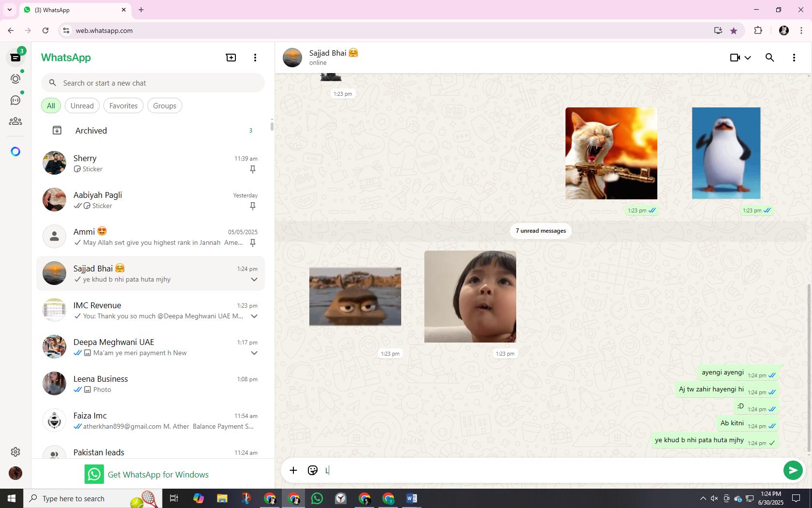Click the video call camera icon
This screenshot has width=812, height=508.
click(735, 58)
